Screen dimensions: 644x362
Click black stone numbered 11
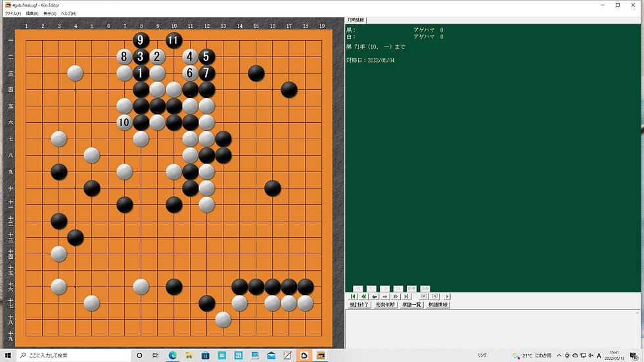point(173,40)
